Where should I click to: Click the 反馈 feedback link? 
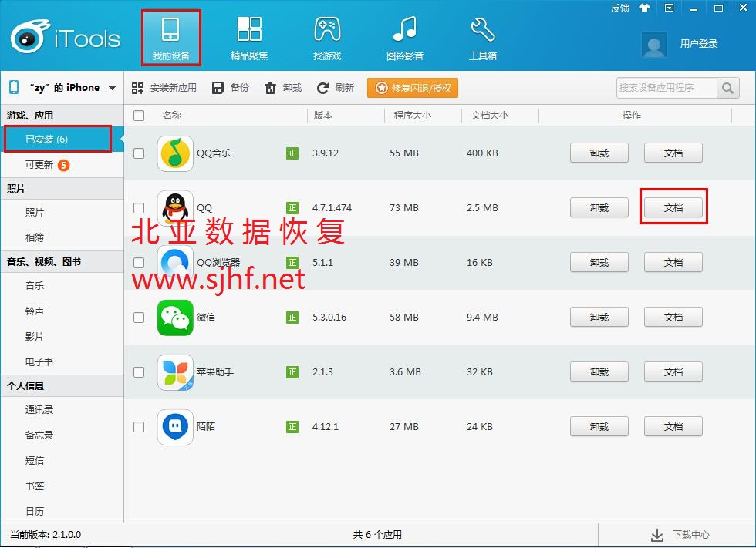[620, 8]
